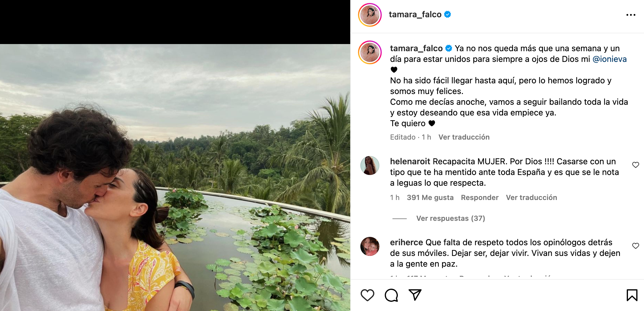644x311 pixels.
Task: Click tamara_falco's avatar beside the caption
Action: tap(370, 52)
